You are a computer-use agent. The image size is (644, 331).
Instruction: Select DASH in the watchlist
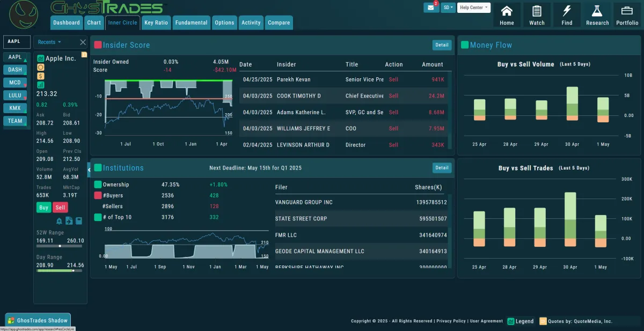(x=15, y=70)
